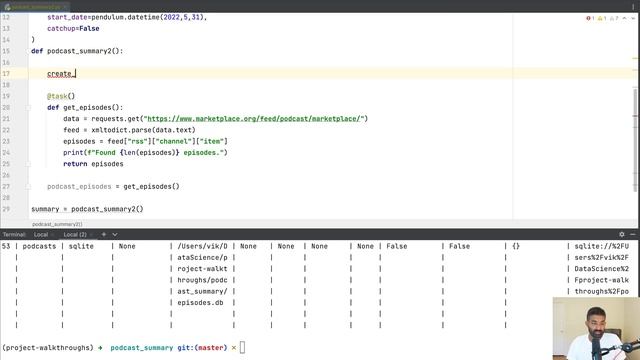Click the @task() decorator
The height and width of the screenshot is (360, 640).
tap(61, 96)
